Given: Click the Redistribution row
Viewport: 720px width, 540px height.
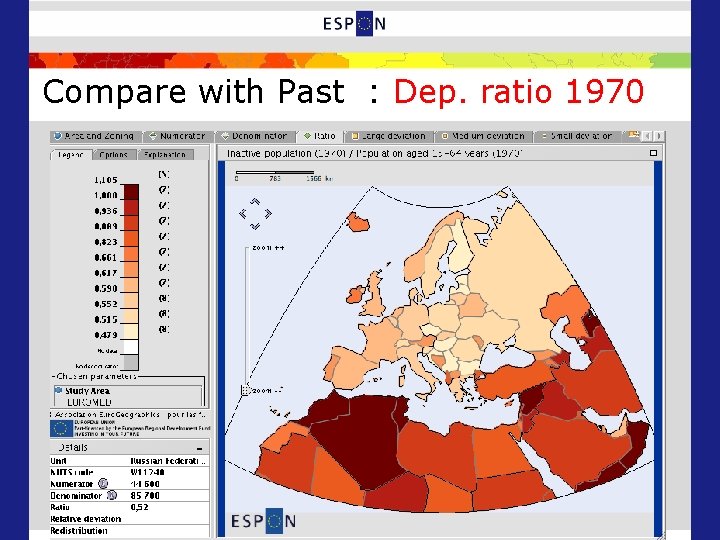Looking at the screenshot, I should tap(129, 531).
